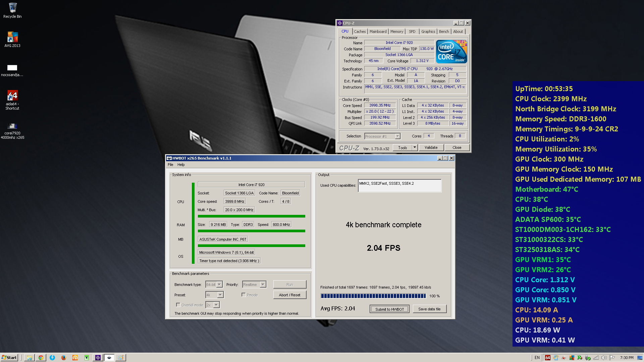Click the benchmark progress bar
The image size is (644, 362).
click(373, 296)
